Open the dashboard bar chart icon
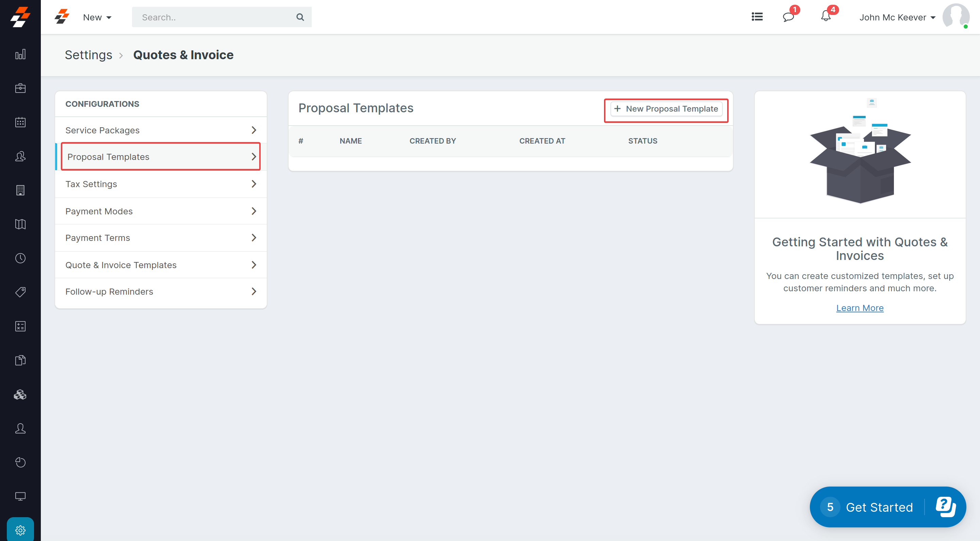Image resolution: width=980 pixels, height=541 pixels. [x=20, y=54]
